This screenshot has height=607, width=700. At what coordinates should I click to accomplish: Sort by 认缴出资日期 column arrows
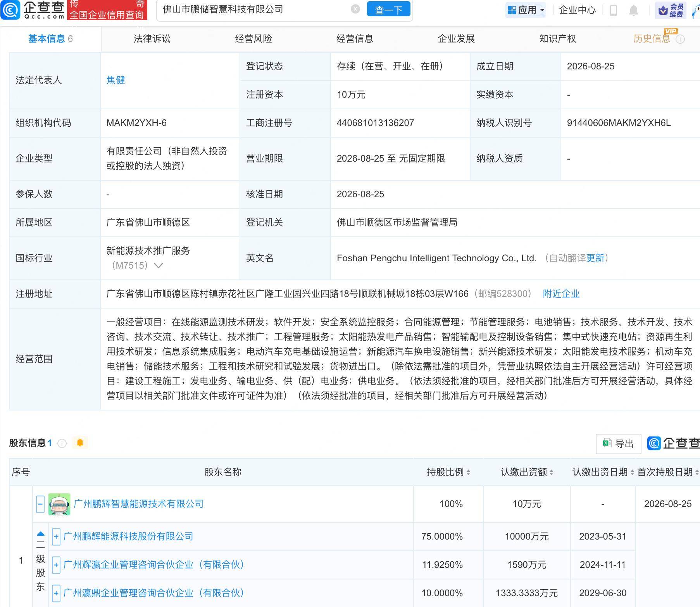[632, 472]
